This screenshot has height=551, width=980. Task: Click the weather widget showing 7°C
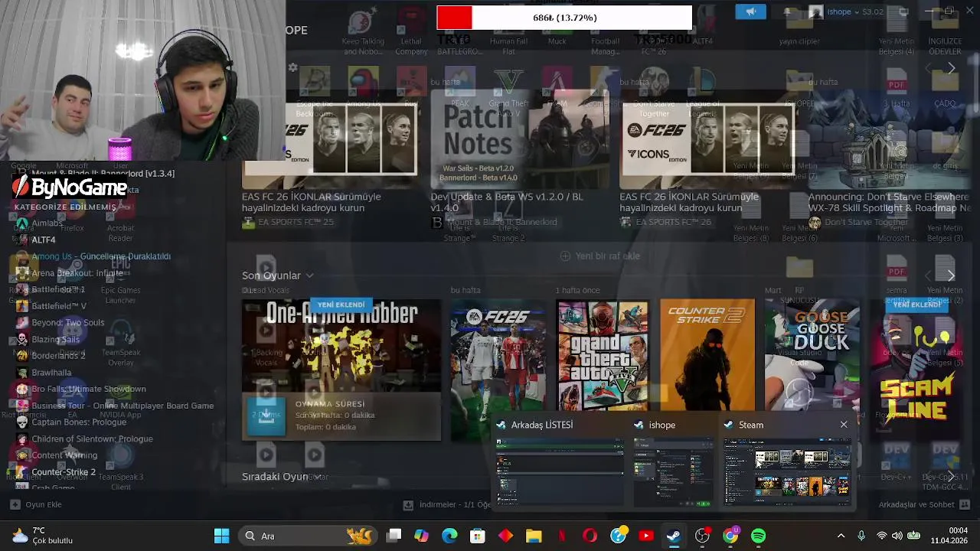click(43, 536)
